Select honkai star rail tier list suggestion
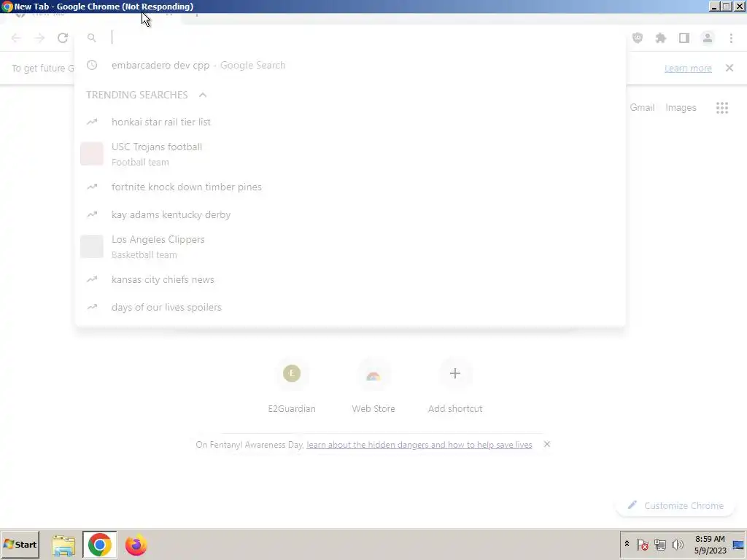The image size is (747, 560). (350, 122)
